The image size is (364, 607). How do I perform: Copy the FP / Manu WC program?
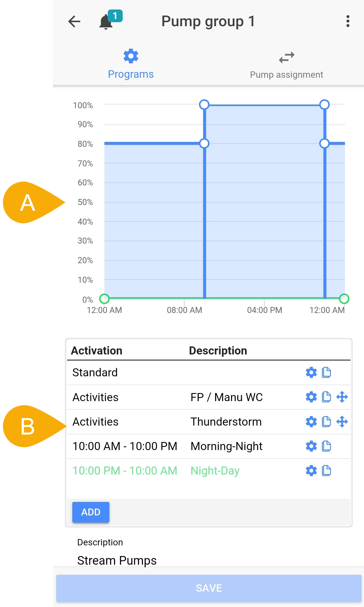326,397
